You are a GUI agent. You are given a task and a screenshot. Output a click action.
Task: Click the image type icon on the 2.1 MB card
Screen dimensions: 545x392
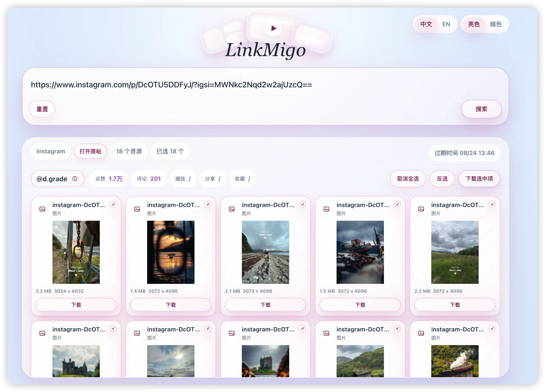232,209
